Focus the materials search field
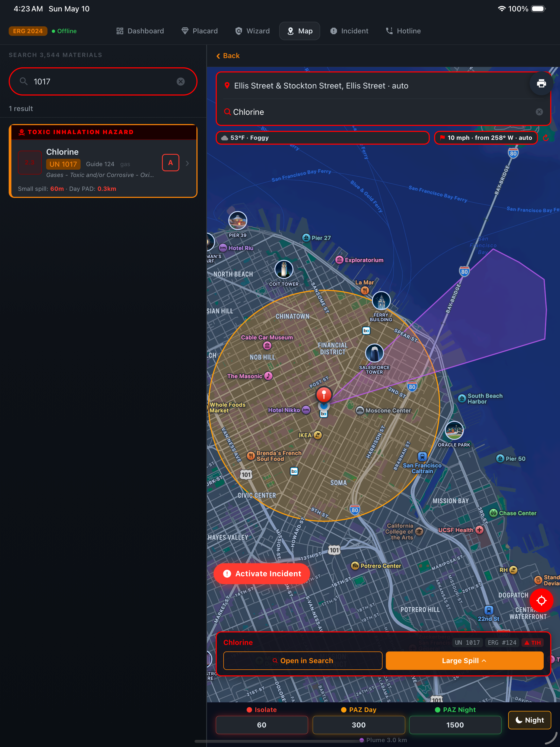This screenshot has height=747, width=560. point(103,81)
